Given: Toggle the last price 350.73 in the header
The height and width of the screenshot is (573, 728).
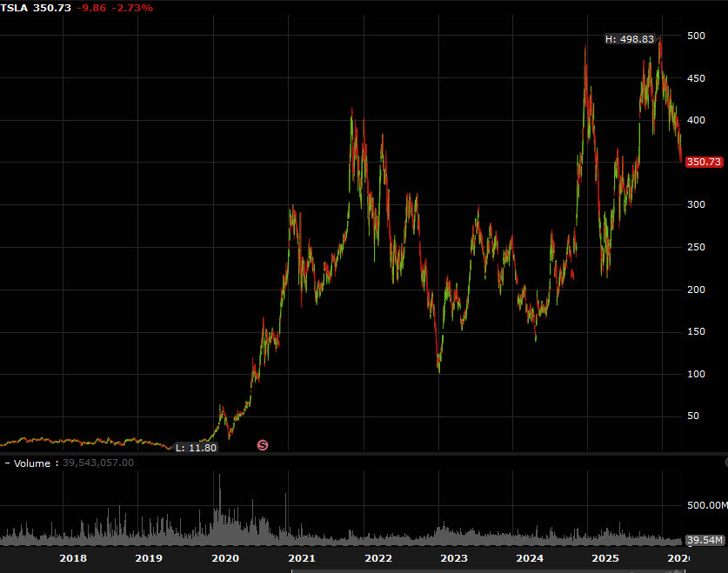Looking at the screenshot, I should click(51, 8).
